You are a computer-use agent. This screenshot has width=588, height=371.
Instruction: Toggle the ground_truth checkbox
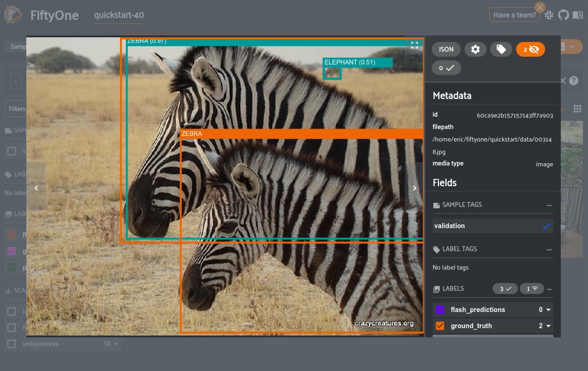tap(440, 326)
